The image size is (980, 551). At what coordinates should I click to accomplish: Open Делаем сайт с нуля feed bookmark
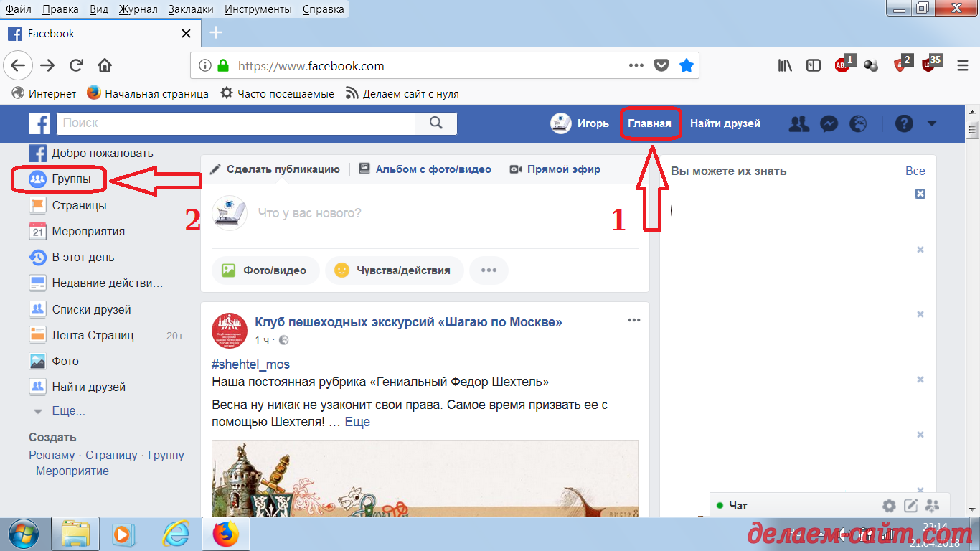(402, 93)
